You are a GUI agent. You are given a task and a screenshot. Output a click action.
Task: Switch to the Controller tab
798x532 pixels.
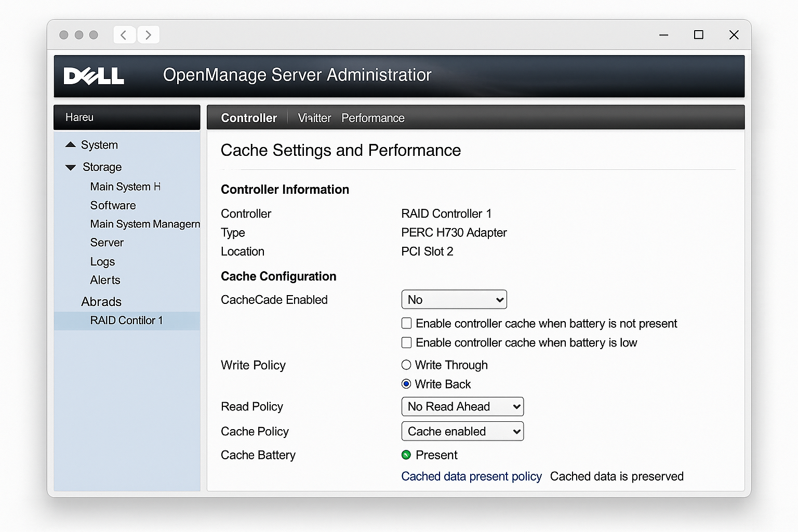click(249, 118)
